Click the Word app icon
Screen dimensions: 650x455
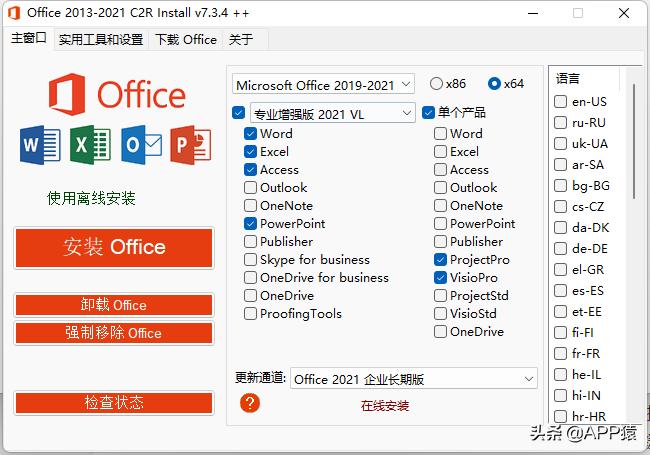coord(40,146)
